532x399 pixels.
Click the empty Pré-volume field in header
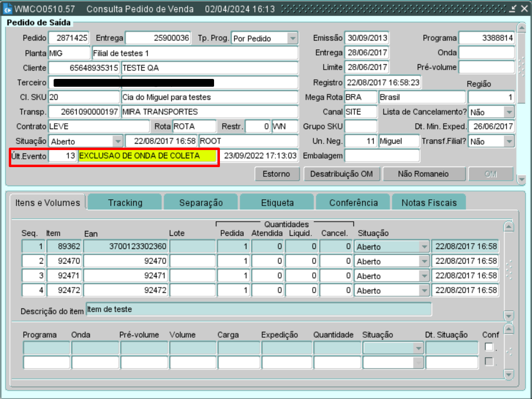click(x=487, y=67)
